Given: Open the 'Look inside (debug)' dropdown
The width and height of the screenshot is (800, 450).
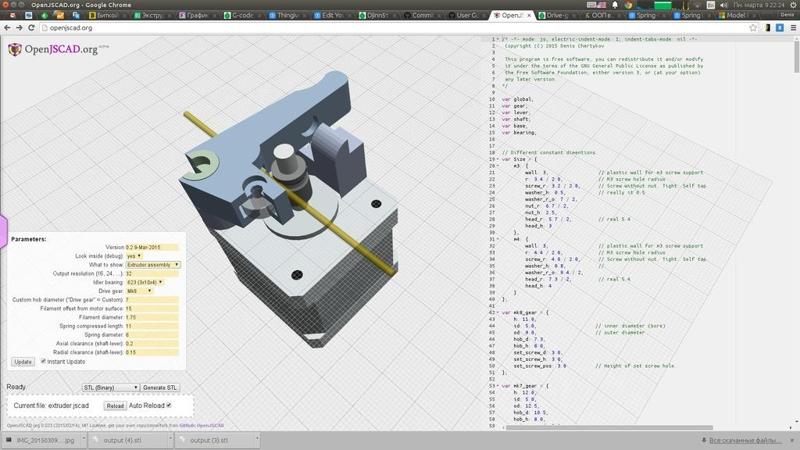Looking at the screenshot, I should tap(134, 256).
